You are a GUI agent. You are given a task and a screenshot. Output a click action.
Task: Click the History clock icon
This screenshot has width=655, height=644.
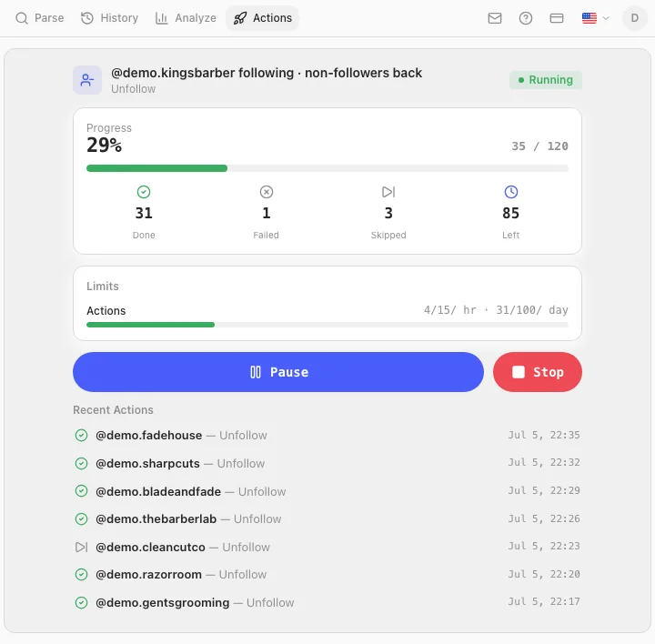87,18
